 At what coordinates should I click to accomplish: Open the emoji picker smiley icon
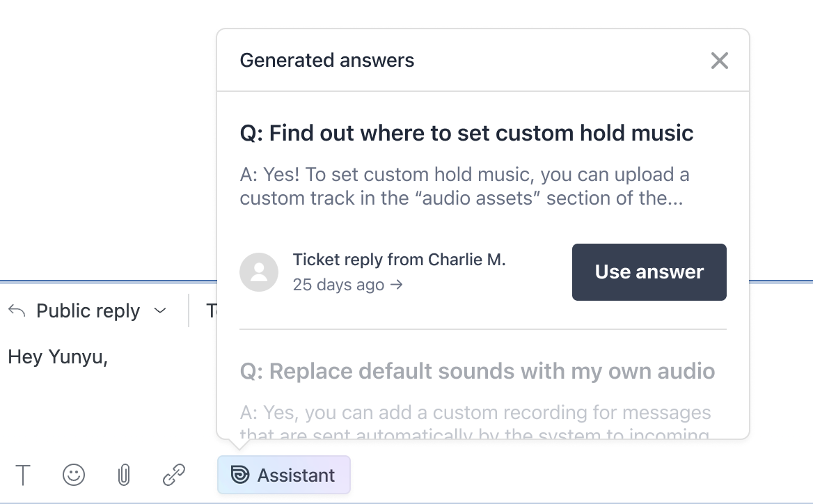pos(74,475)
